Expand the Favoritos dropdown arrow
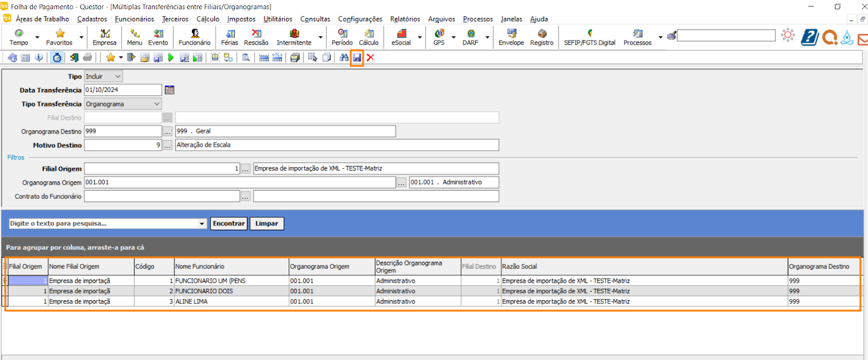Image resolution: width=868 pixels, height=360 pixels. 81,37
